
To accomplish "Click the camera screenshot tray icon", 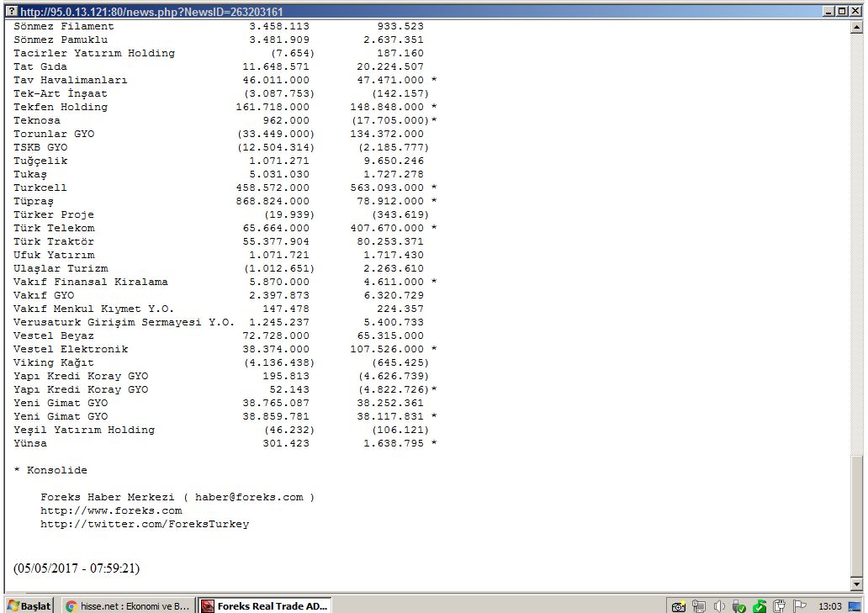I will [678, 606].
